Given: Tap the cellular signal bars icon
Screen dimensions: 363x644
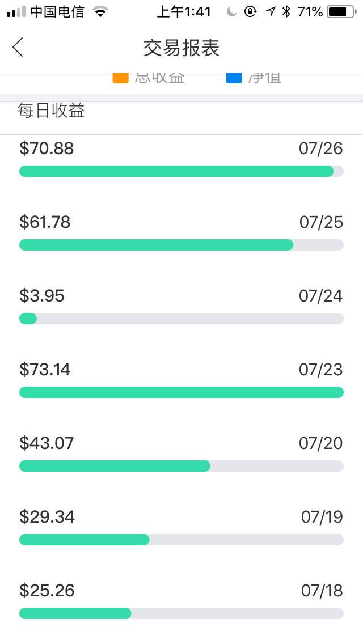Looking at the screenshot, I should tap(16, 12).
